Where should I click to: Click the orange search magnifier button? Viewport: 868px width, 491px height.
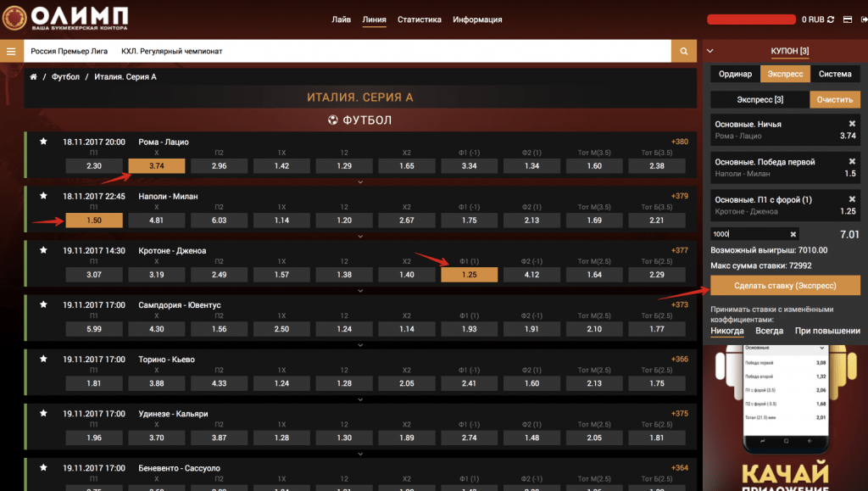click(x=683, y=52)
